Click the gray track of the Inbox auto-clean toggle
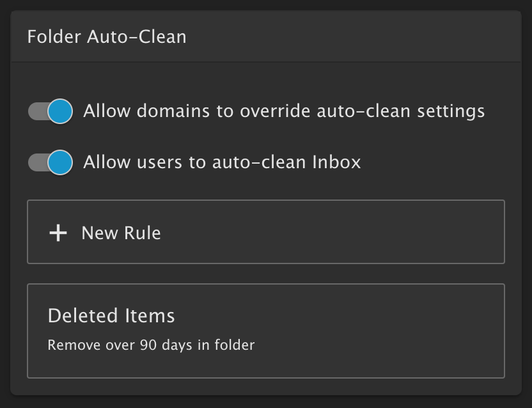This screenshot has width=532, height=408. pos(36,162)
